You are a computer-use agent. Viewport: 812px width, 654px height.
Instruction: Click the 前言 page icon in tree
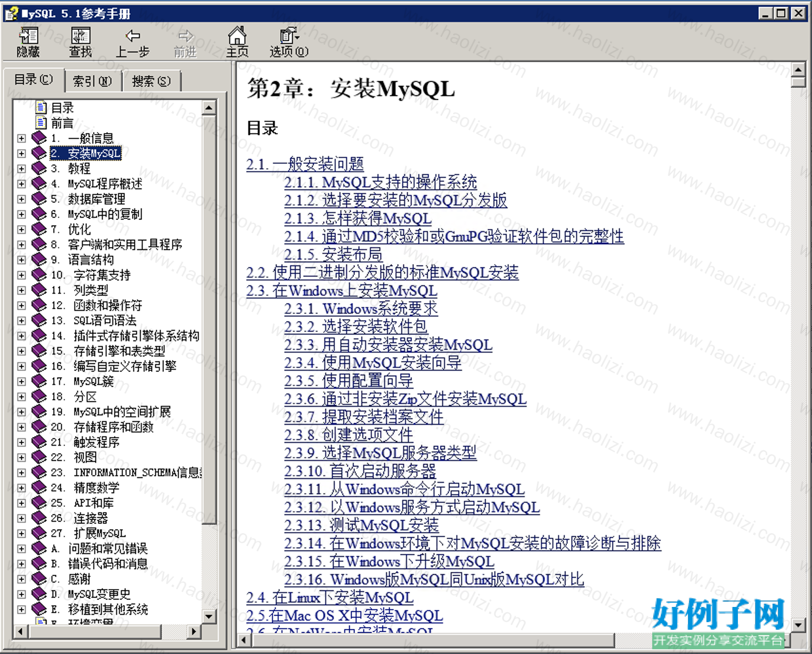pyautogui.click(x=41, y=123)
